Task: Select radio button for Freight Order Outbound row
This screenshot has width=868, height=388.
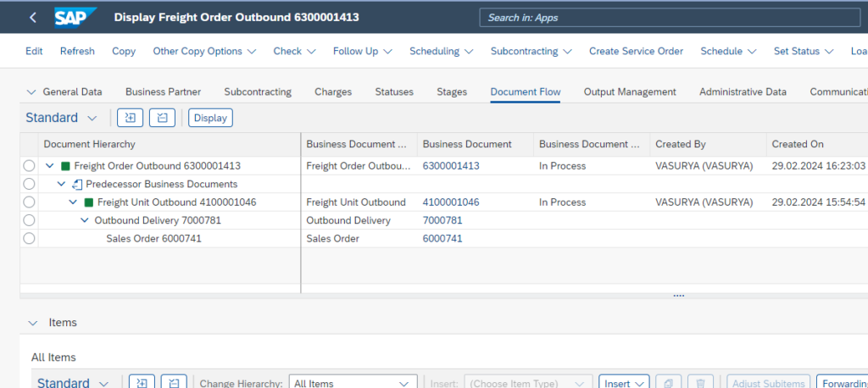Action: [30, 166]
